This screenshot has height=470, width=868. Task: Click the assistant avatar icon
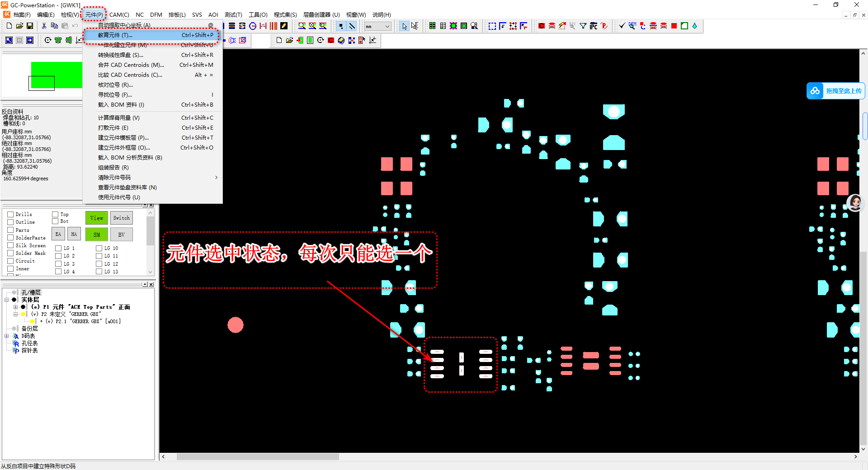point(855,202)
